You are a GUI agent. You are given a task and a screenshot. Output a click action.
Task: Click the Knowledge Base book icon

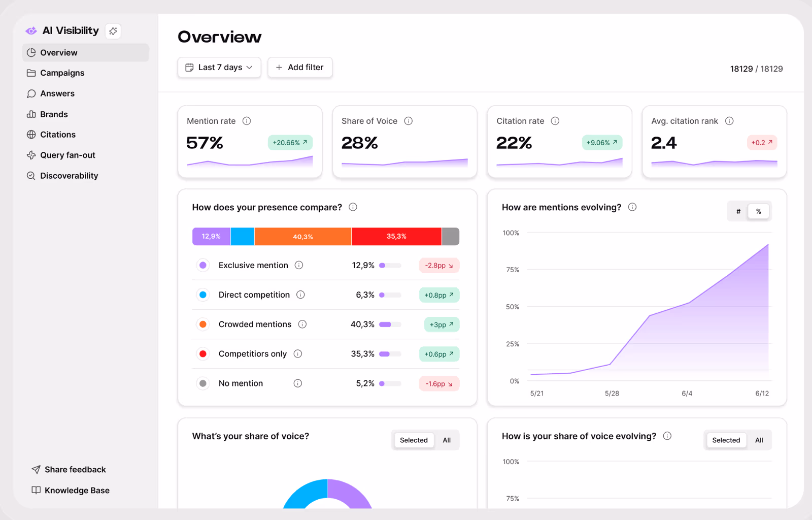tap(36, 490)
